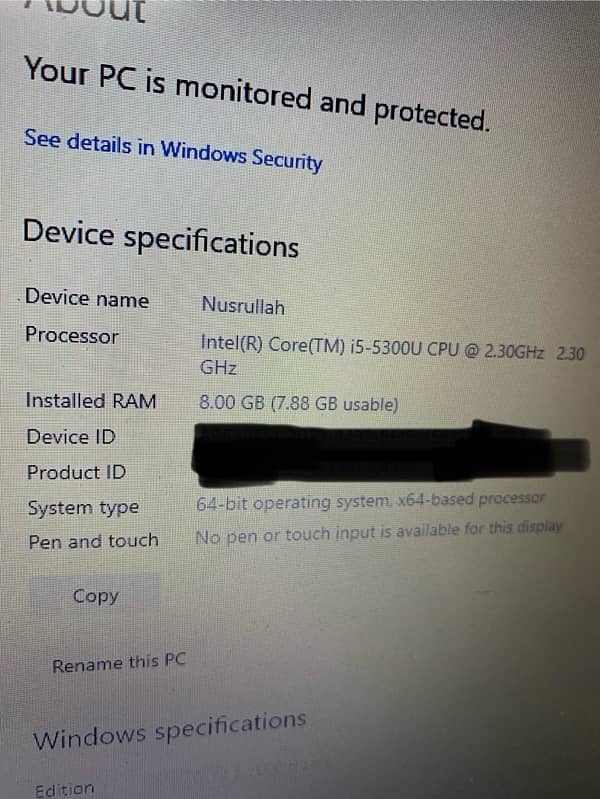Click the blacked-out Device ID value area

pos(390,439)
